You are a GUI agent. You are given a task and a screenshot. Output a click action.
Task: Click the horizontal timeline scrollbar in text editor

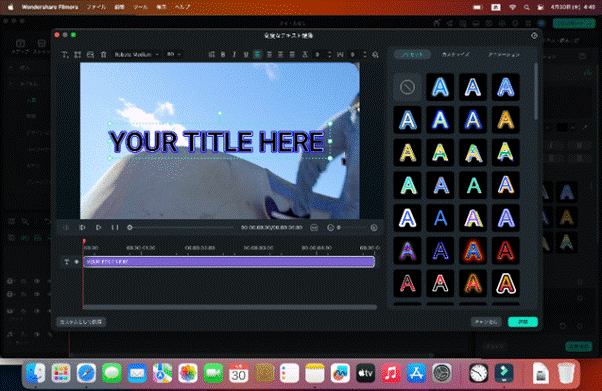(230, 307)
